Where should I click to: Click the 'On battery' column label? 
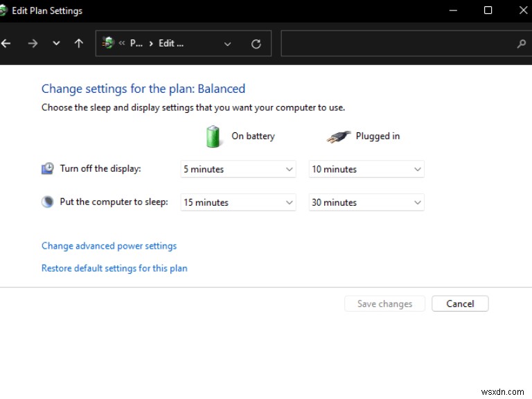tap(253, 136)
